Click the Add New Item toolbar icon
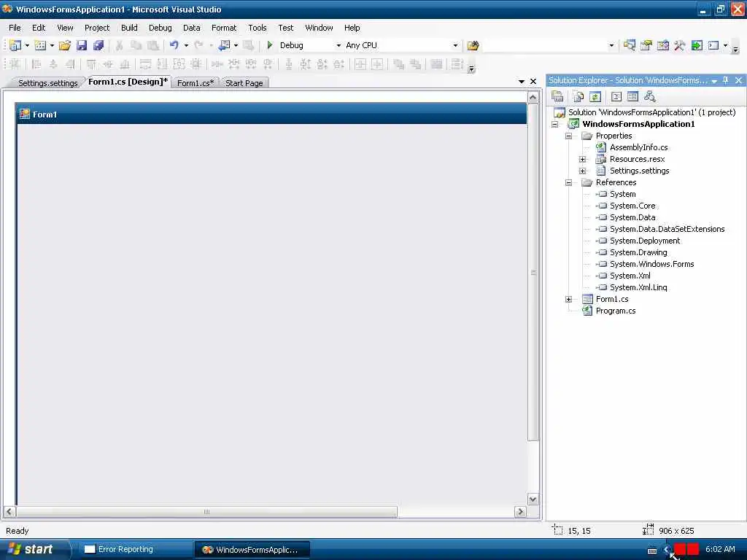 41,45
